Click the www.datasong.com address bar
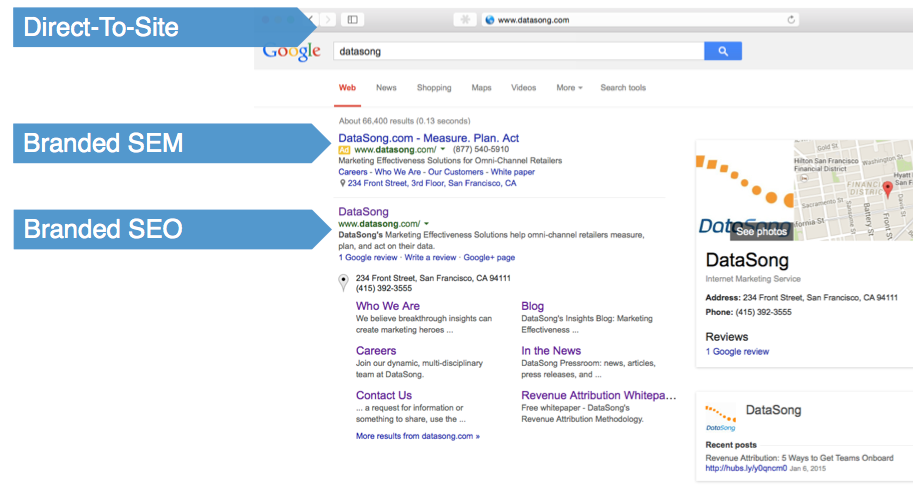The height and width of the screenshot is (486, 913). [x=640, y=20]
